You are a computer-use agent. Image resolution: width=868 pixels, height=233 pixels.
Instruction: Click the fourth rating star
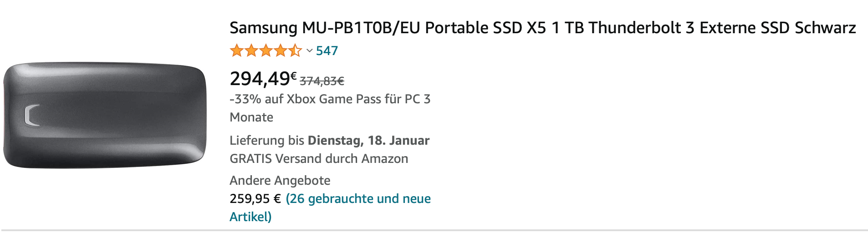(x=281, y=51)
